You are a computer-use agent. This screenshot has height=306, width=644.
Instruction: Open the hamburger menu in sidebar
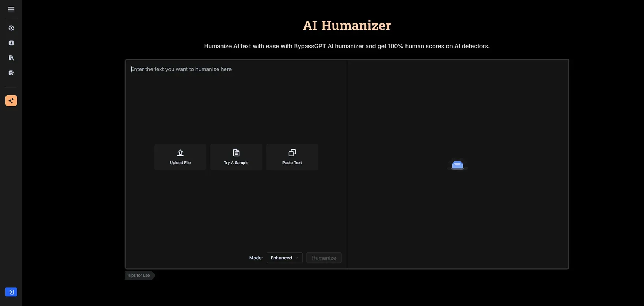(11, 9)
